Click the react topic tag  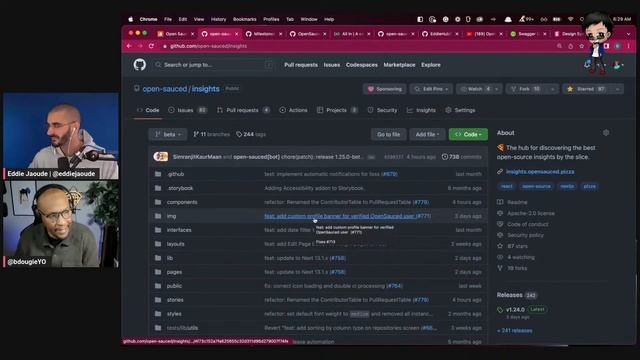(507, 186)
